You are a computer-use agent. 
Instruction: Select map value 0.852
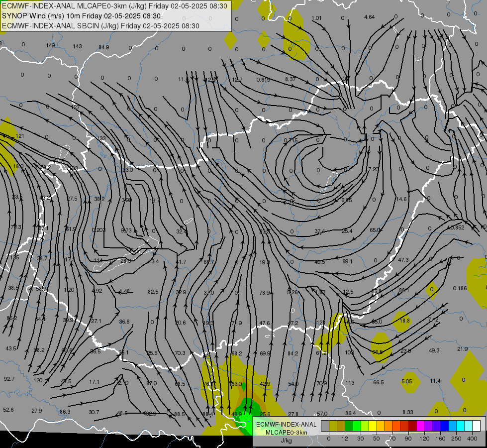tap(458, 227)
